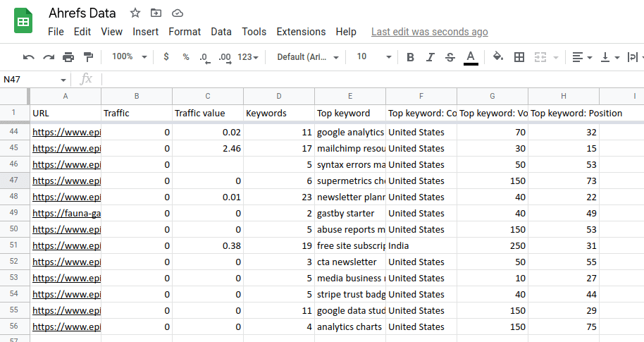644x342 pixels.
Task: Expand the merge cells options arrow
Action: [x=556, y=58]
